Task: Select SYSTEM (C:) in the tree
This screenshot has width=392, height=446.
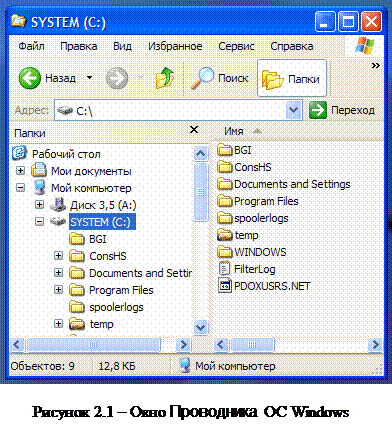Action: pos(102,222)
